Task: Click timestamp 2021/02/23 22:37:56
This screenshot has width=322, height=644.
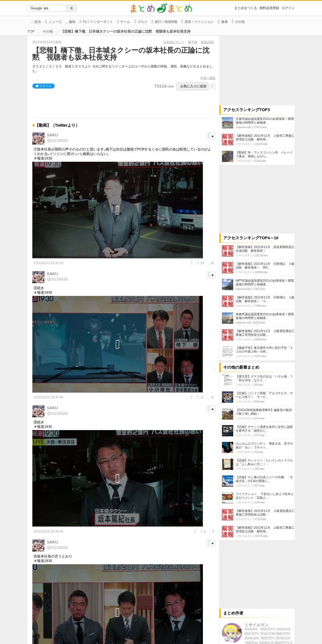Action: [48, 397]
